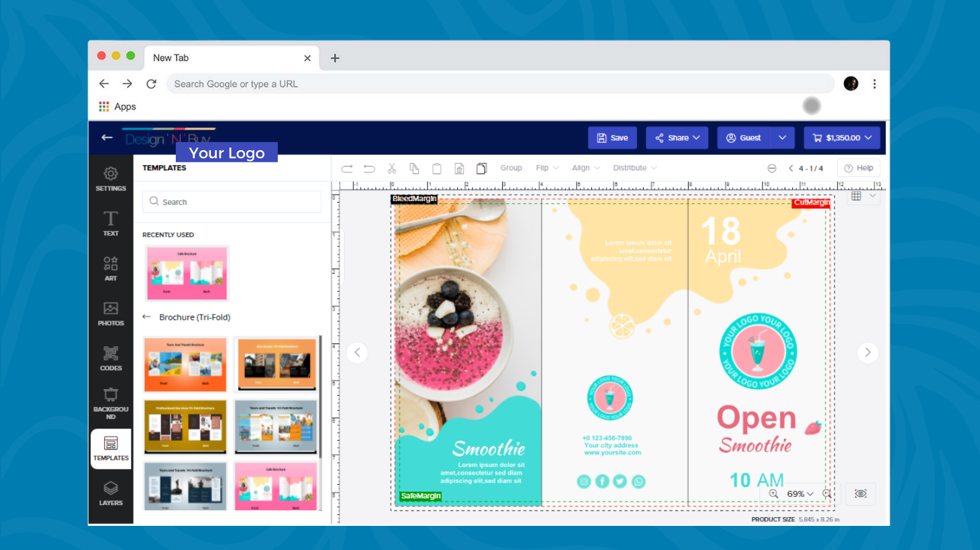Open the Chrome three-dot menu
Image resolution: width=980 pixels, height=550 pixels.
point(874,84)
